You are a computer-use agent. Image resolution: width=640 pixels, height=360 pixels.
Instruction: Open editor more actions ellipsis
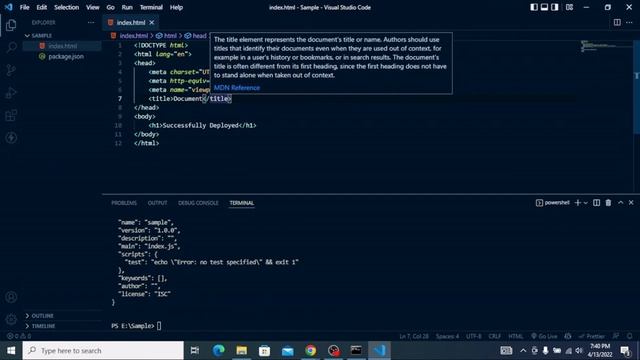[x=629, y=22]
